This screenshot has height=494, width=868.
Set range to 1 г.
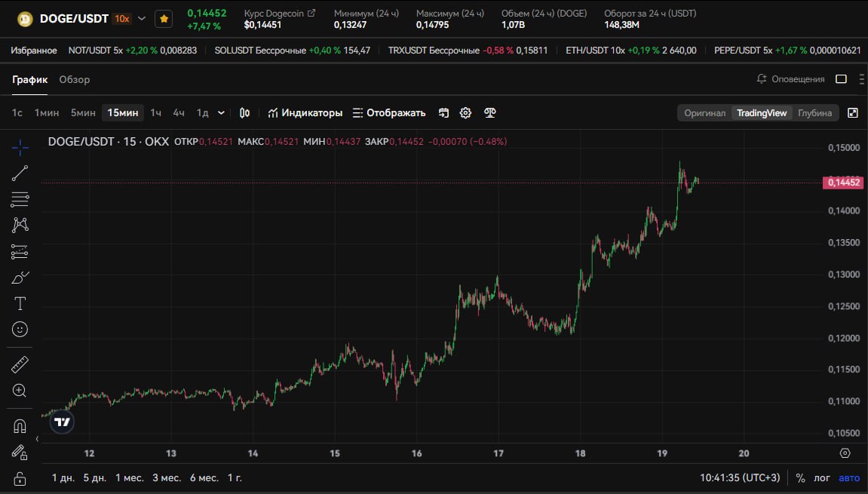(235, 478)
